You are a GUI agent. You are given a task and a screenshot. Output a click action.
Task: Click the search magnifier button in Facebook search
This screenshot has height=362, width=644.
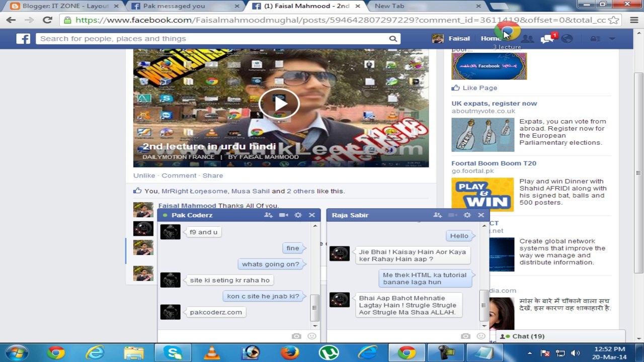coord(393,39)
